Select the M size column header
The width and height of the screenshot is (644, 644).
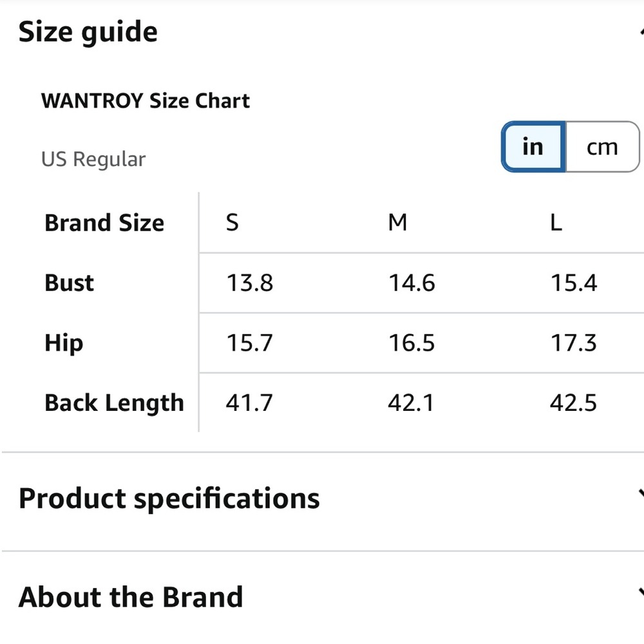point(397,223)
